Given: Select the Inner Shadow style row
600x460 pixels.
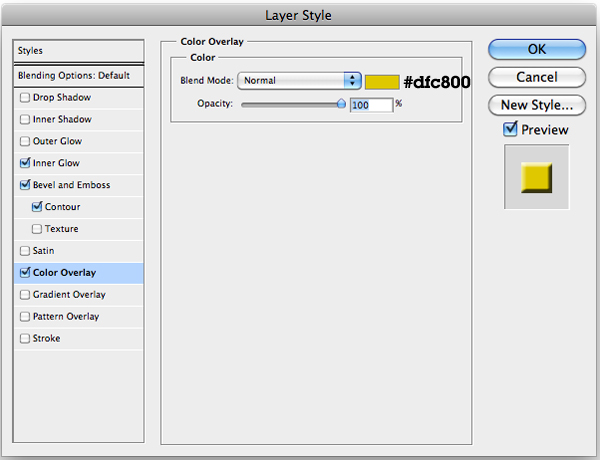Looking at the screenshot, I should click(78, 119).
